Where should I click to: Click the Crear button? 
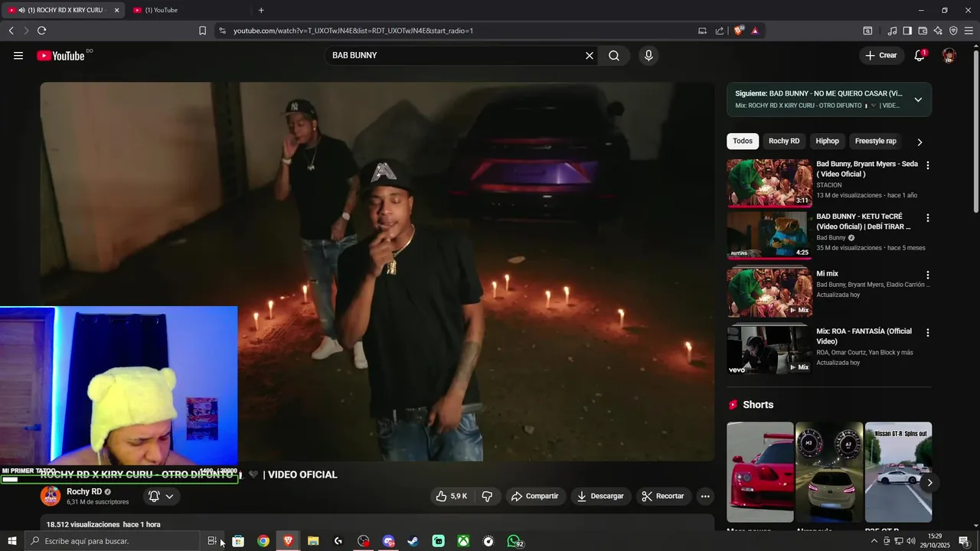(881, 55)
